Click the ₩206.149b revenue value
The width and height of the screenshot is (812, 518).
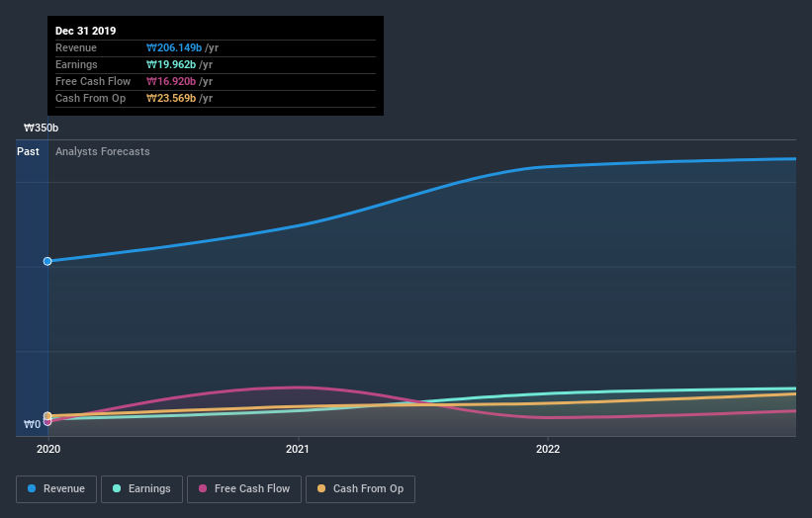coord(174,47)
